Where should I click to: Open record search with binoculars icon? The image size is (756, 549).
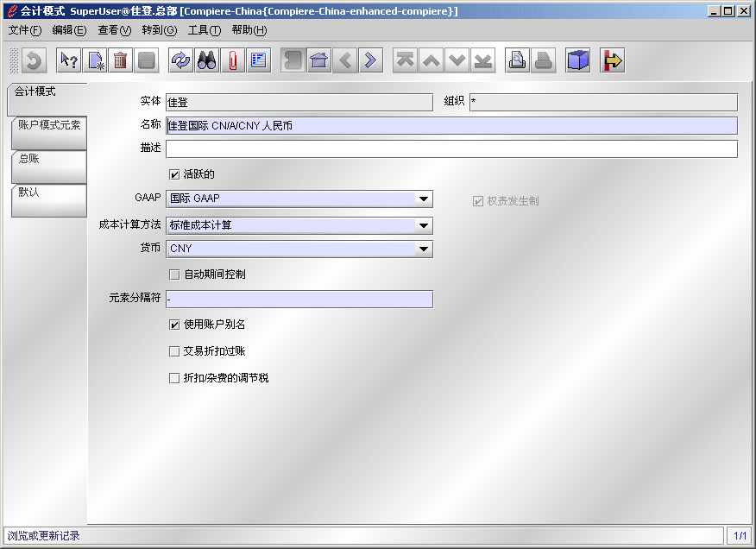[x=207, y=60]
